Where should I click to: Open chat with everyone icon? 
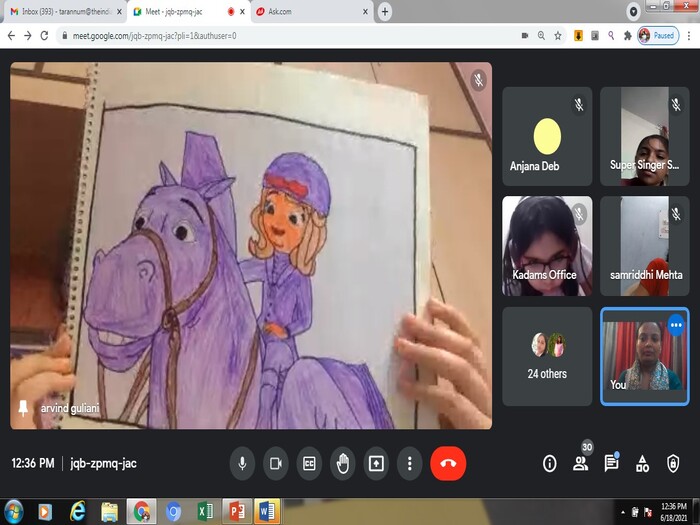coord(611,463)
